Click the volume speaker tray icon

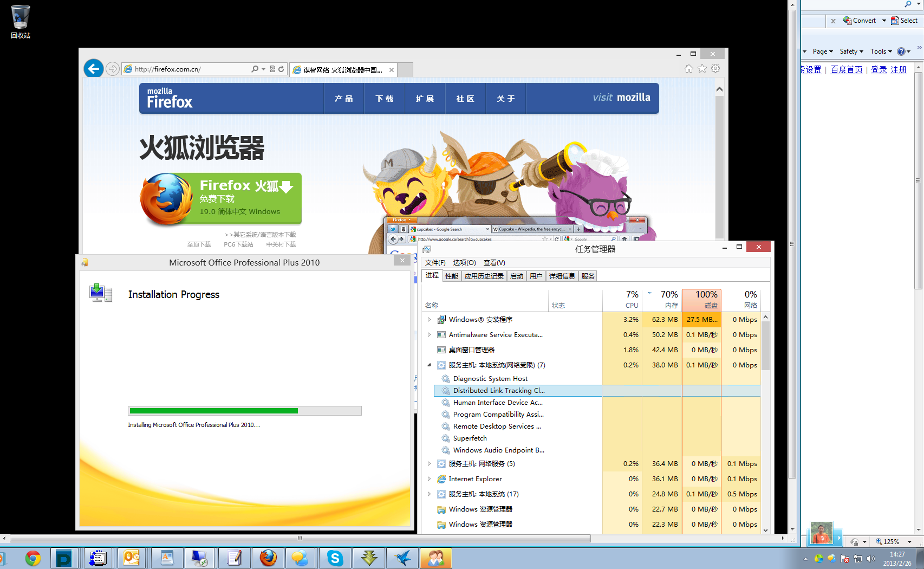click(870, 559)
